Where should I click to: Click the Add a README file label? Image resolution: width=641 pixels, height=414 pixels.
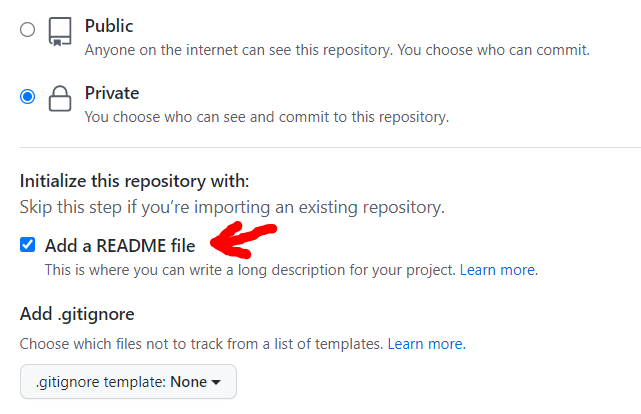click(x=120, y=245)
